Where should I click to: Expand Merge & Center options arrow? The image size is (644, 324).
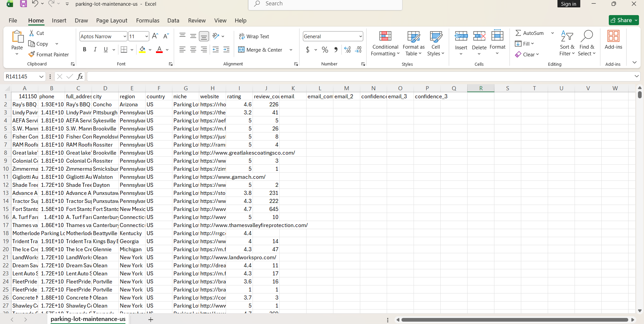click(291, 50)
